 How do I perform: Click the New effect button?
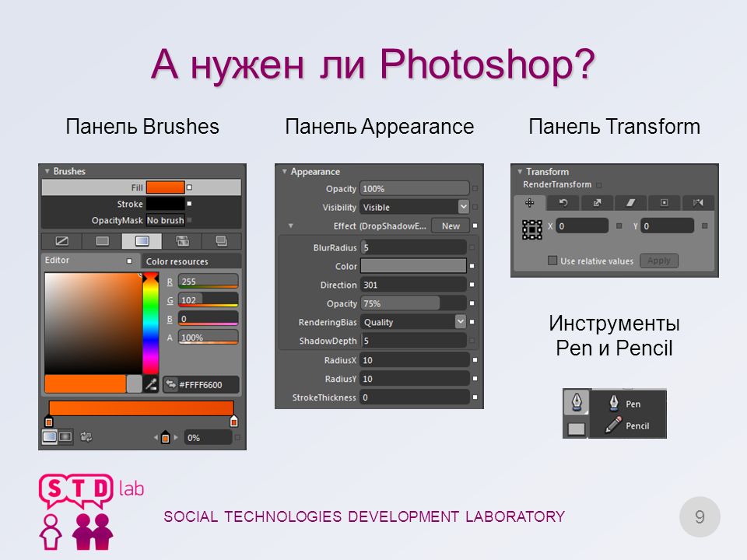click(451, 226)
